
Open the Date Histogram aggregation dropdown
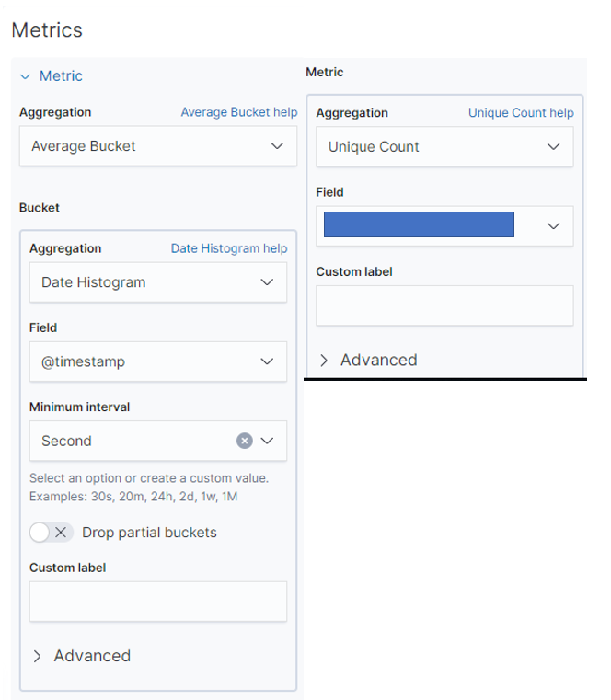point(157,282)
